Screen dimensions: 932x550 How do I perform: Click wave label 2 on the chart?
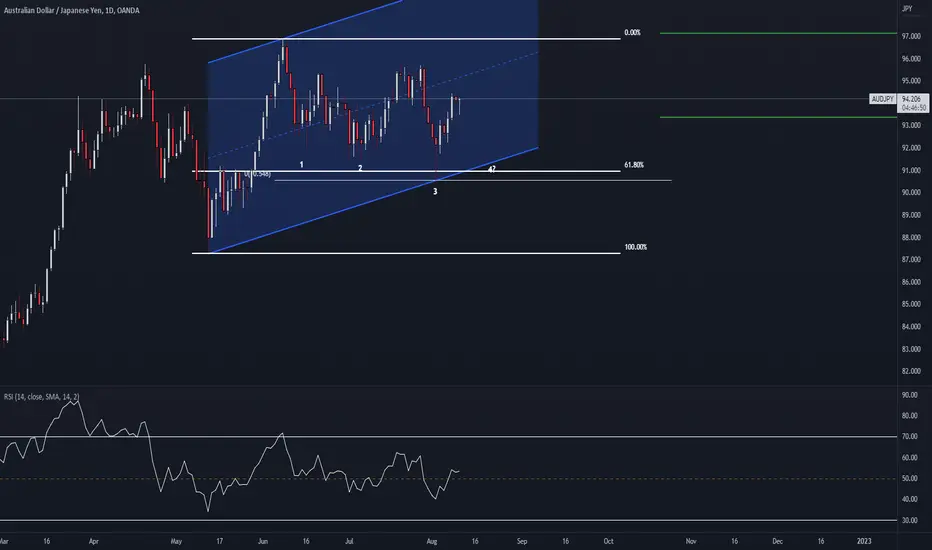click(360, 168)
